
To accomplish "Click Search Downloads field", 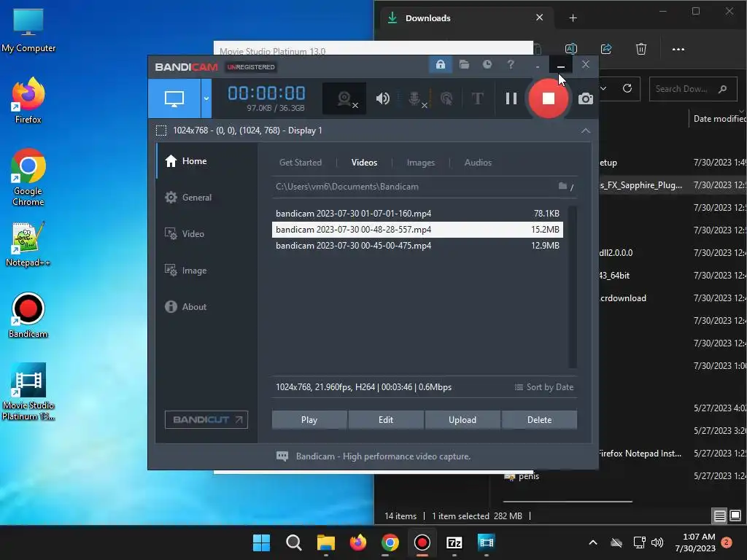I will point(693,89).
